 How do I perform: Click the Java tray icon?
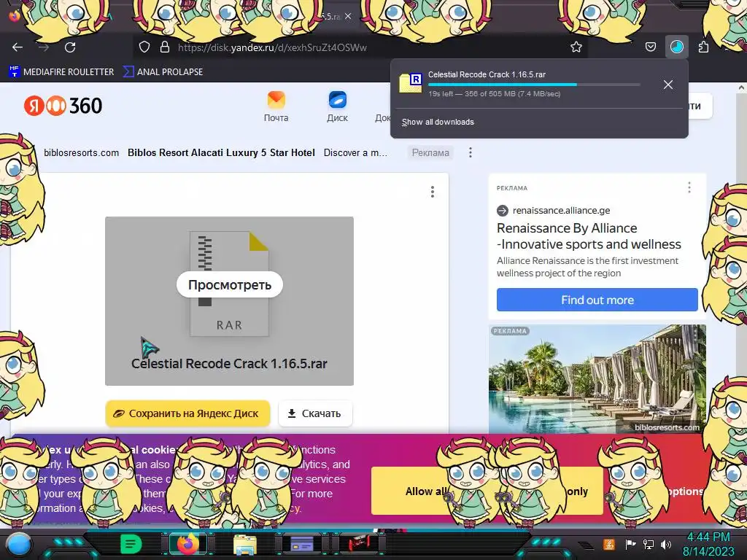click(608, 544)
